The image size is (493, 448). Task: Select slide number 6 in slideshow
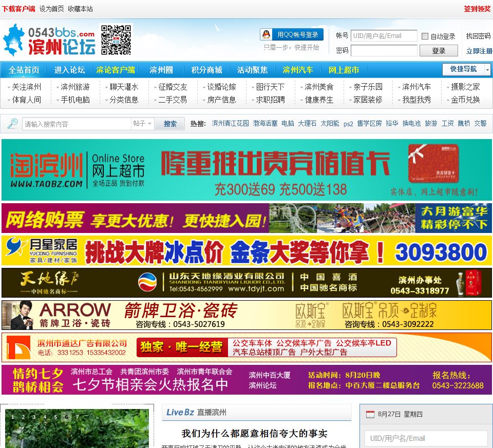click(66, 417)
